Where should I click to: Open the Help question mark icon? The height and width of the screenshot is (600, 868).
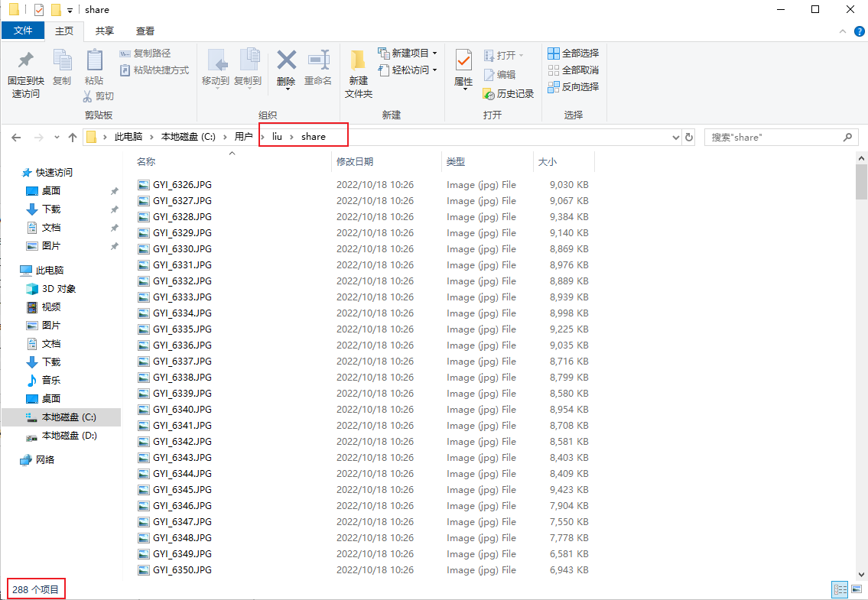click(859, 31)
